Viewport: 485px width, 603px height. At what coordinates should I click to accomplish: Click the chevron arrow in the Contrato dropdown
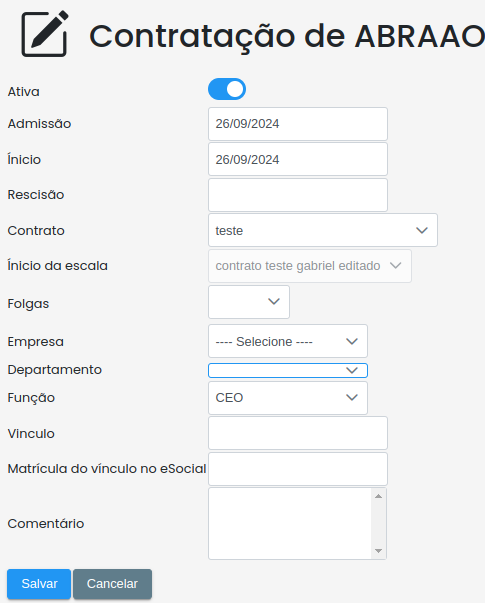pyautogui.click(x=422, y=230)
